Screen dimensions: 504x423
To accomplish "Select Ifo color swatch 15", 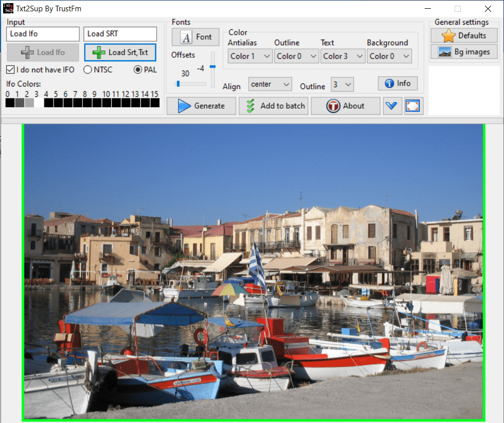I will coord(155,103).
